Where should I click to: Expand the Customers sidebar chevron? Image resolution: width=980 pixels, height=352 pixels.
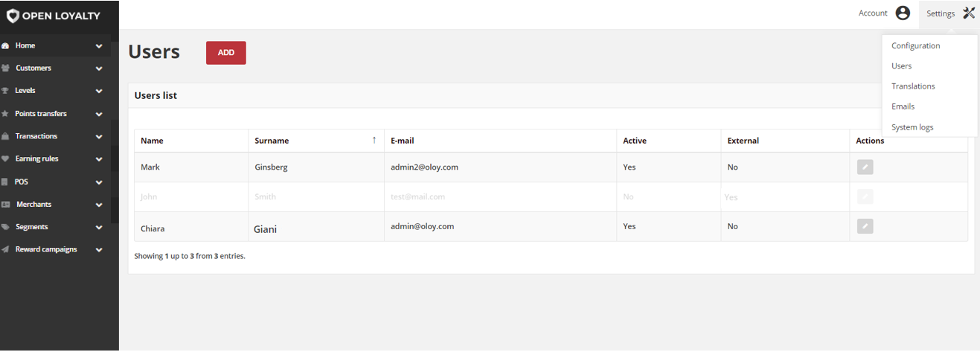(x=99, y=68)
